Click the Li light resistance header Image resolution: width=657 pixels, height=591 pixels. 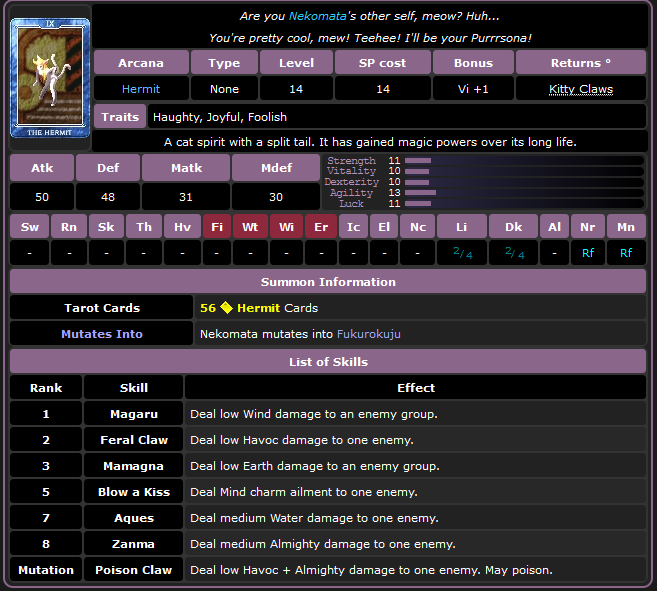(x=461, y=227)
